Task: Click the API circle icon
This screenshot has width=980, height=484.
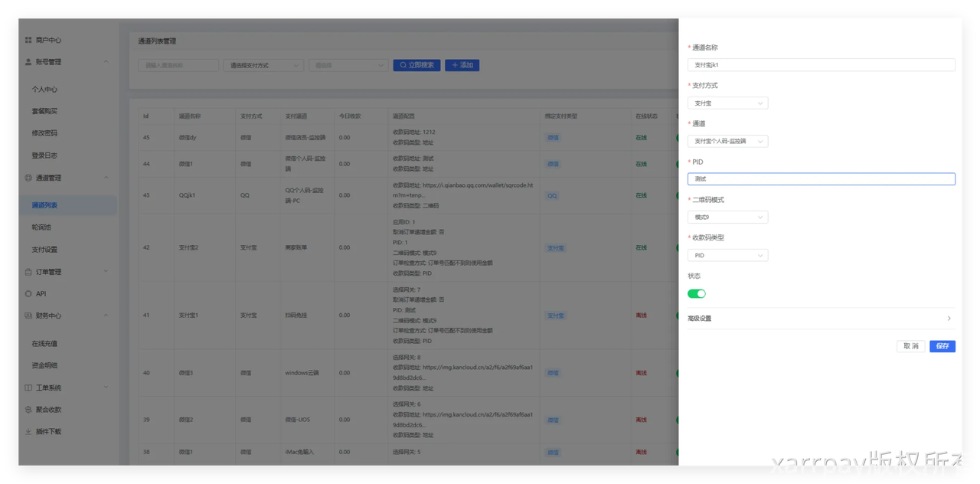Action: coord(28,293)
